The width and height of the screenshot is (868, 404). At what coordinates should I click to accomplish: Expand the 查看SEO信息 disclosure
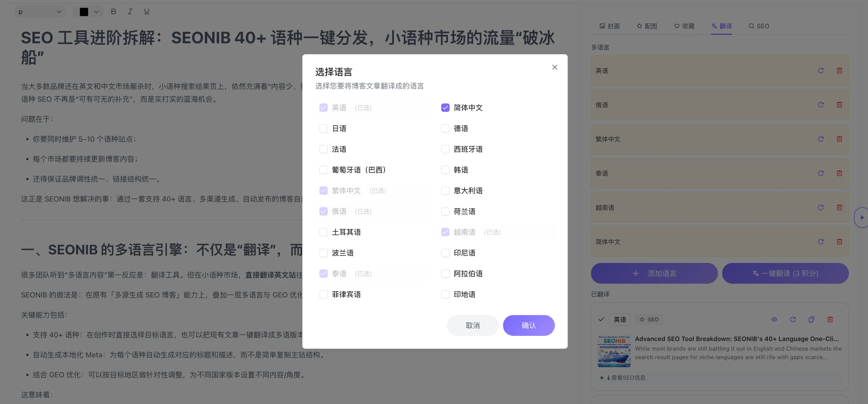(x=623, y=378)
